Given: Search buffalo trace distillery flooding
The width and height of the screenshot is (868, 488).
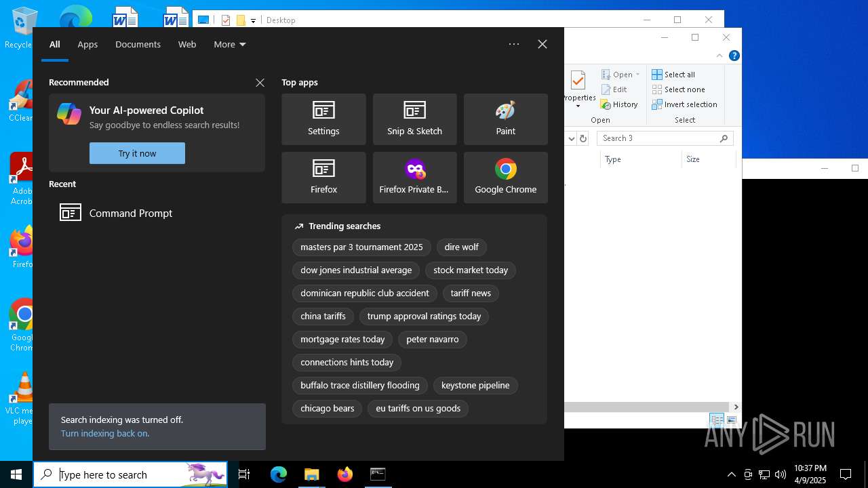Looking at the screenshot, I should pos(360,386).
